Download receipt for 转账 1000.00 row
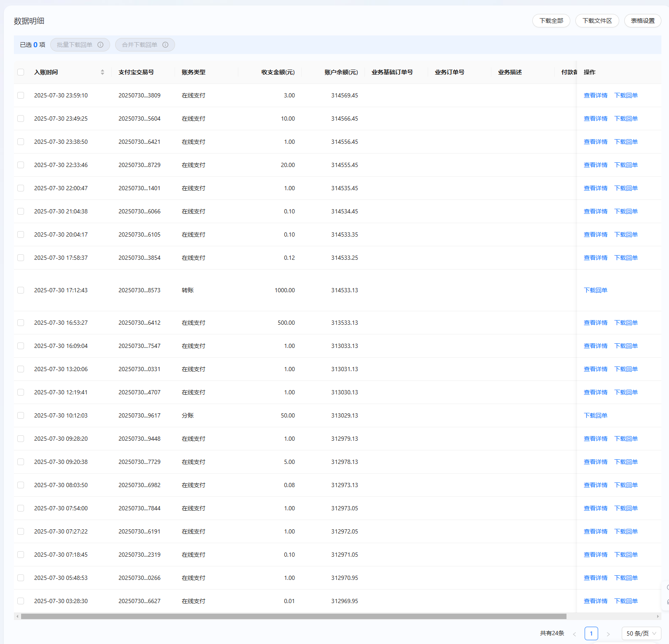 click(596, 290)
